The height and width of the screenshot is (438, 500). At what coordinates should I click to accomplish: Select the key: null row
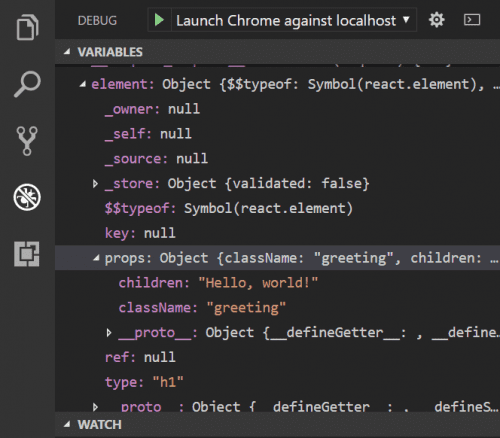tap(277, 233)
